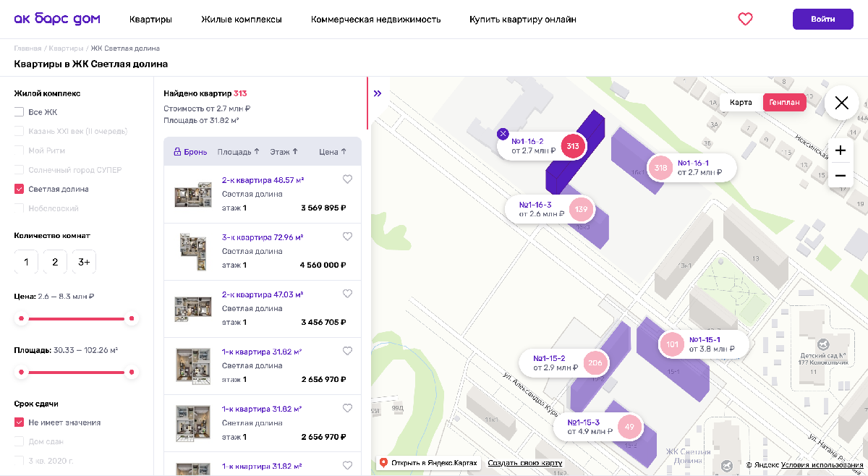Click Создать свою карту link
The width and height of the screenshot is (868, 476).
point(525,463)
